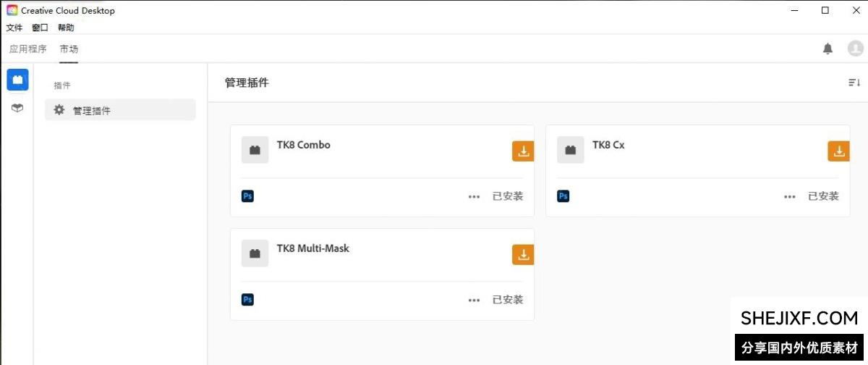
Task: Click the Photoshop badge on TK8 Cx
Action: [x=563, y=196]
